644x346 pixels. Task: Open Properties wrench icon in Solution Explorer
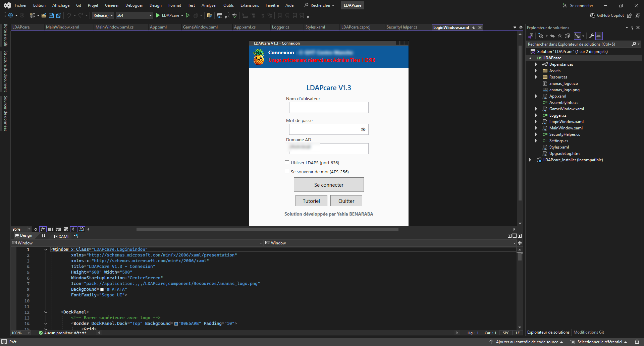591,36
